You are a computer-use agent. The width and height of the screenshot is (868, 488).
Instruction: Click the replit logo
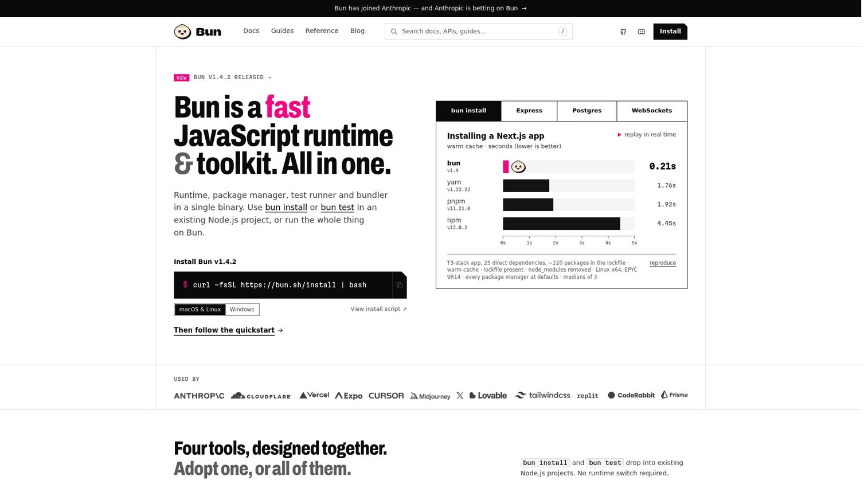588,396
